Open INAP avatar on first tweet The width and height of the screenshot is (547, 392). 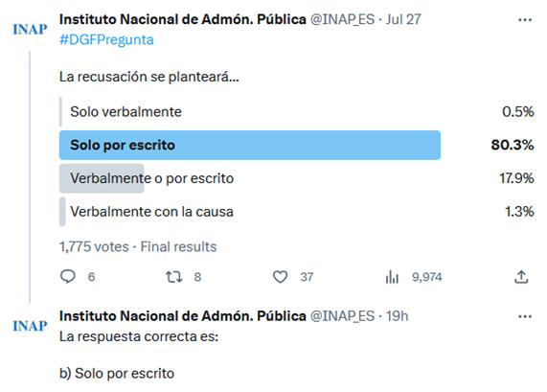(x=30, y=30)
